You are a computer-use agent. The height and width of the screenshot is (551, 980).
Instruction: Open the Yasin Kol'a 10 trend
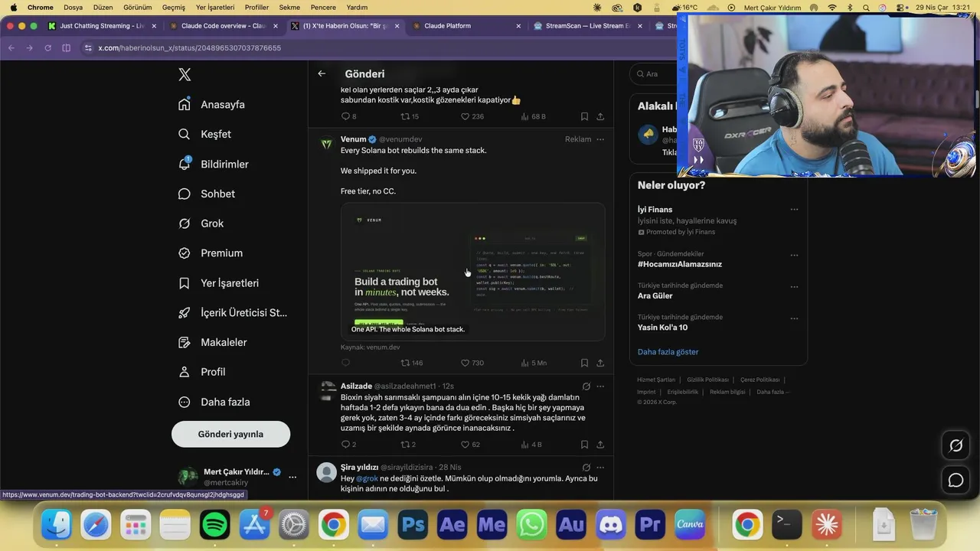(x=662, y=328)
